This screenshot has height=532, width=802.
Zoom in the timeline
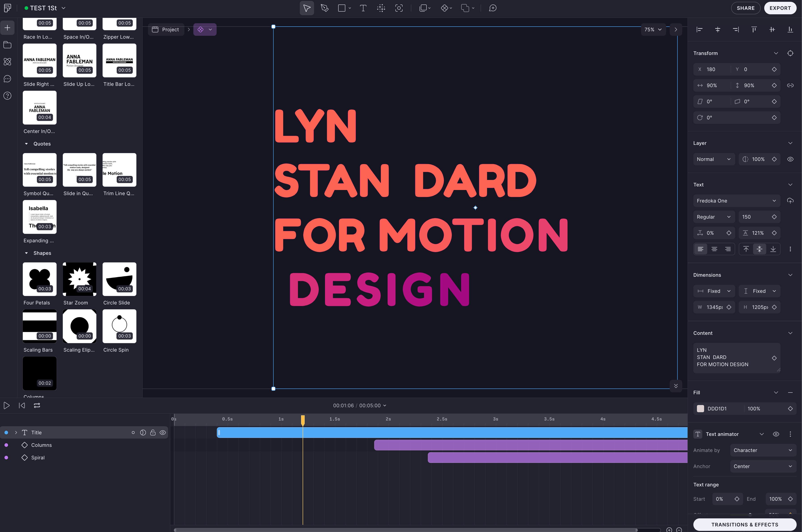(x=669, y=530)
